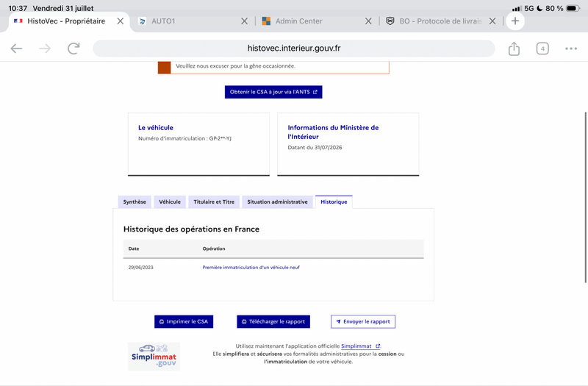Click the Simplimmat.gouv logo
The image size is (588, 386).
coord(154,357)
